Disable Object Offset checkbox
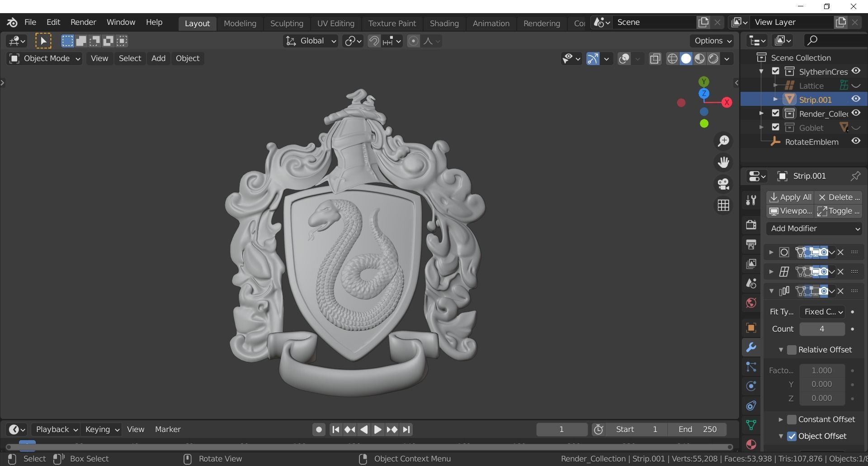The height and width of the screenshot is (466, 868). [792, 436]
